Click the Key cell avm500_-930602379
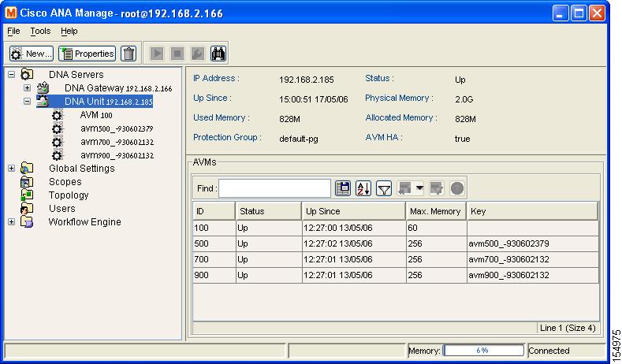The width and height of the screenshot is (622, 364). click(x=532, y=243)
